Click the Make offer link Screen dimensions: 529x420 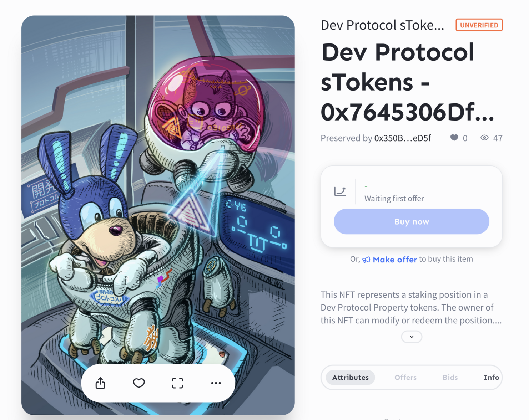tap(395, 260)
